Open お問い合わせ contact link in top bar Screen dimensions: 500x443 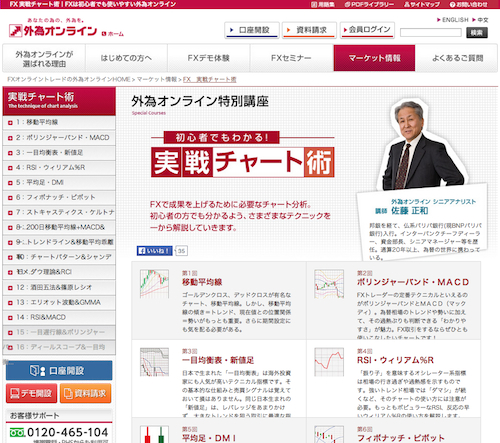468,4
